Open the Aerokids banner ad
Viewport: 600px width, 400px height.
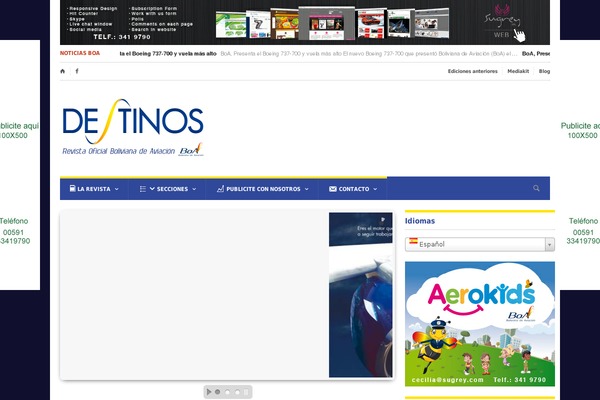click(x=480, y=324)
